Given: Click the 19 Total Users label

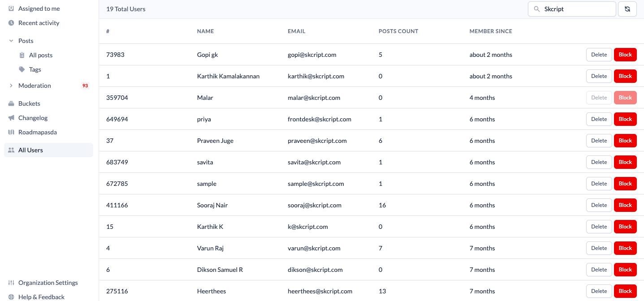Looking at the screenshot, I should pyautogui.click(x=126, y=9).
